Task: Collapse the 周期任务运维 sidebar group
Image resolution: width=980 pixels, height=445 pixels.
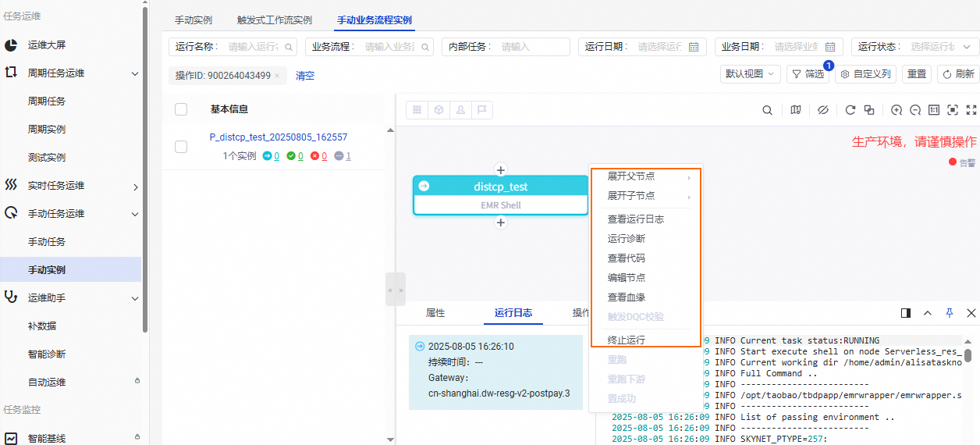Action: [135, 73]
